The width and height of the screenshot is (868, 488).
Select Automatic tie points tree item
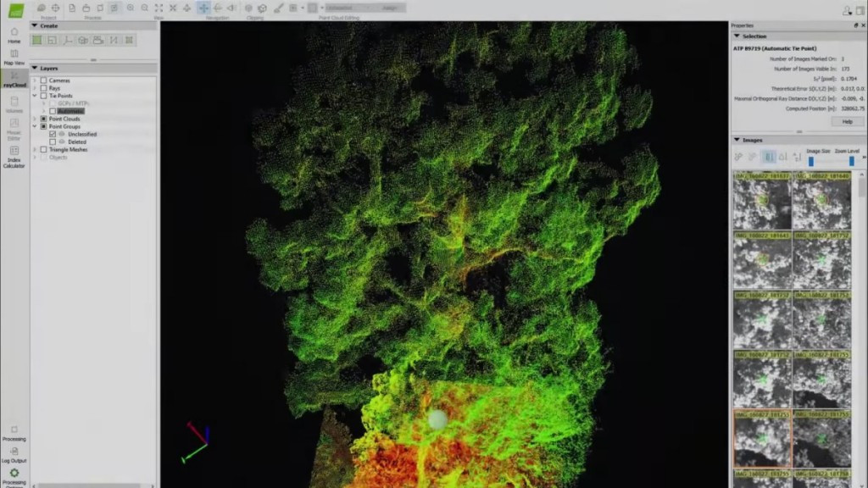coord(70,111)
